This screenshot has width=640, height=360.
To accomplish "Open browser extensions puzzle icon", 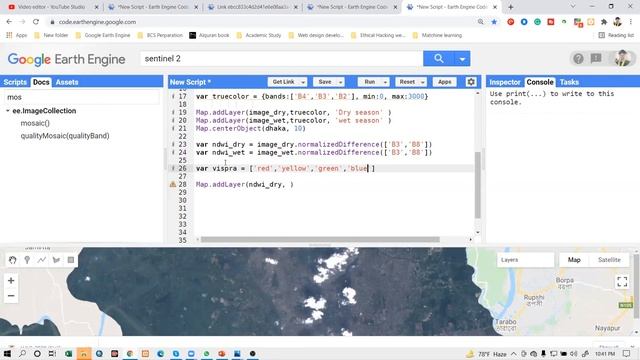I will 604,22.
